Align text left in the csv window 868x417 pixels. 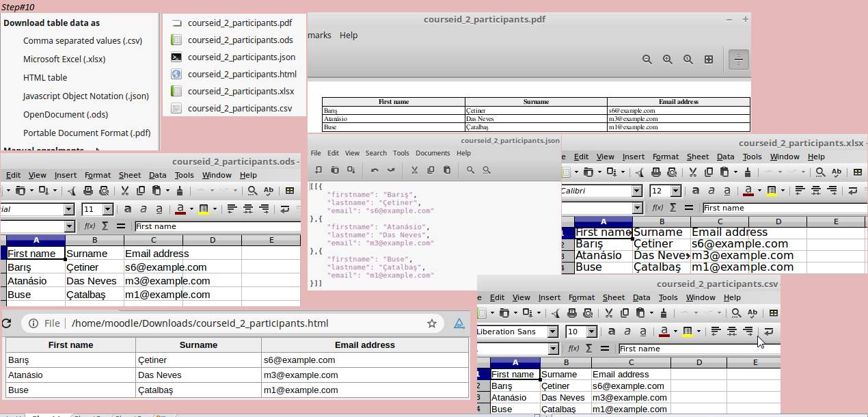[x=716, y=332]
